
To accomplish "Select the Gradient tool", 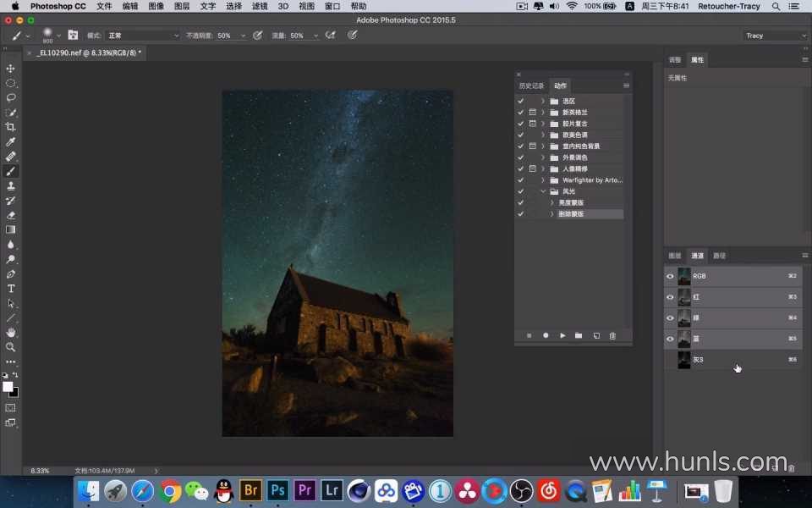I will coord(10,229).
